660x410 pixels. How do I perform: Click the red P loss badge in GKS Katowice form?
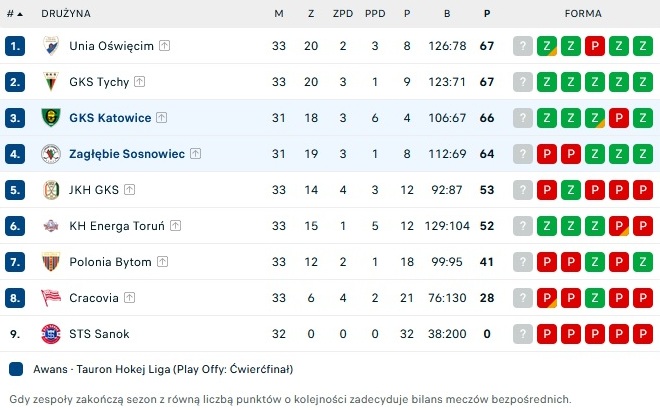coord(619,118)
